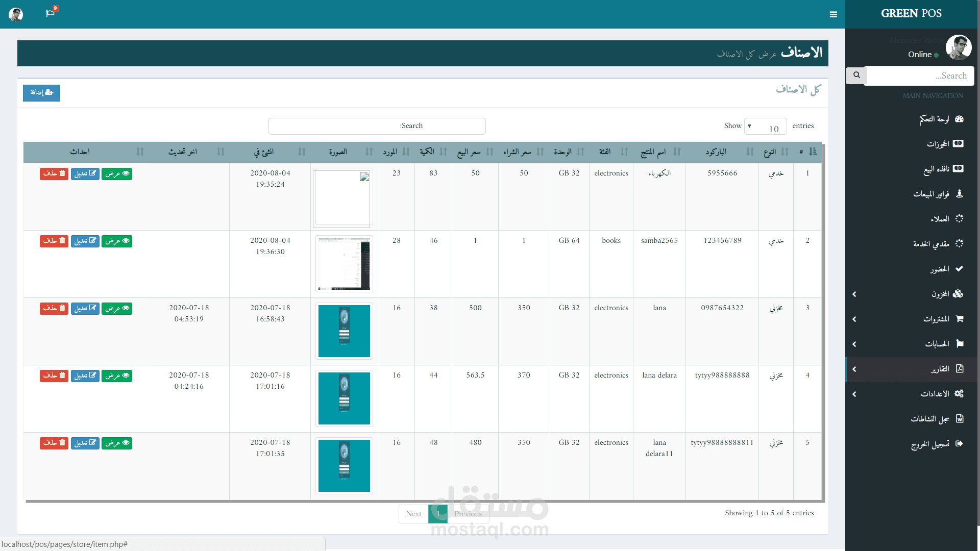Open the Show entries count dropdown
The height and width of the screenshot is (551, 980).
tap(766, 126)
